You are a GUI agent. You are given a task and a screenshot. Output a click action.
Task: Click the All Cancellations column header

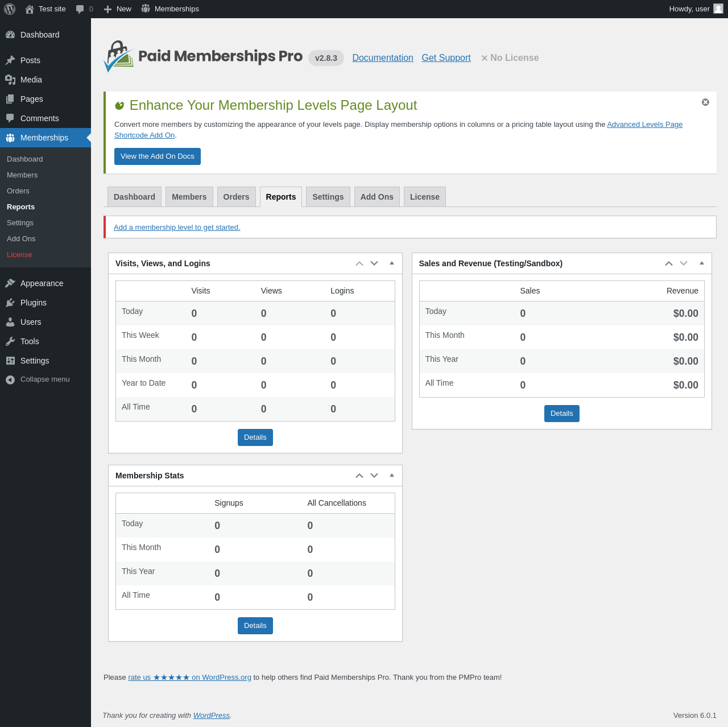tap(337, 503)
